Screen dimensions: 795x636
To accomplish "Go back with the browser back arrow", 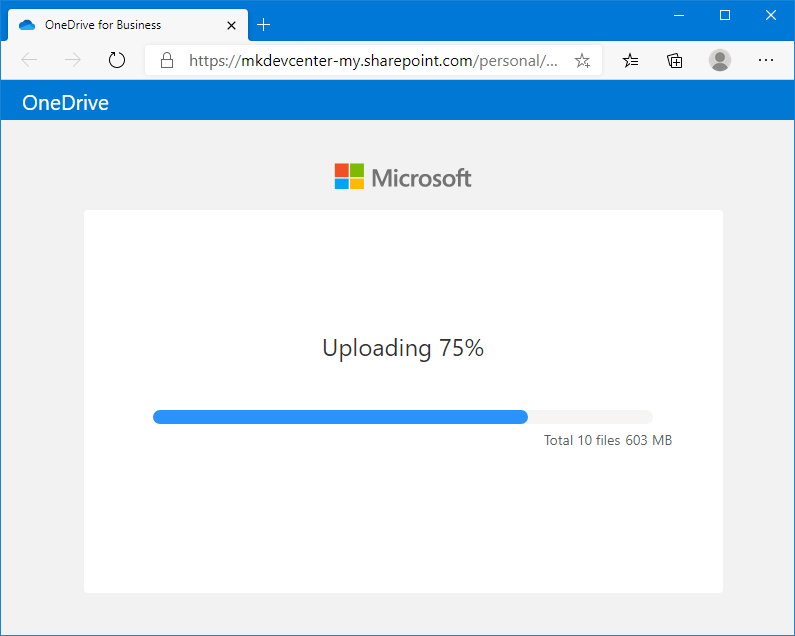I will (29, 60).
